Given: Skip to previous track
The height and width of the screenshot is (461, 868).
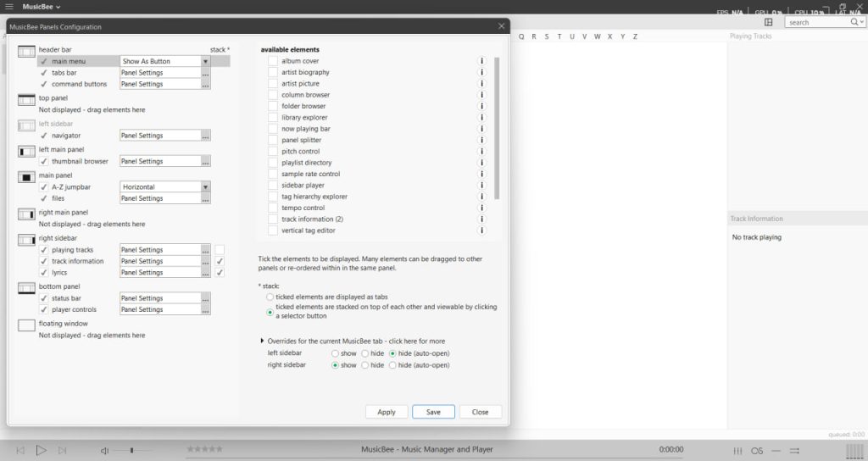Looking at the screenshot, I should pyautogui.click(x=20, y=451).
